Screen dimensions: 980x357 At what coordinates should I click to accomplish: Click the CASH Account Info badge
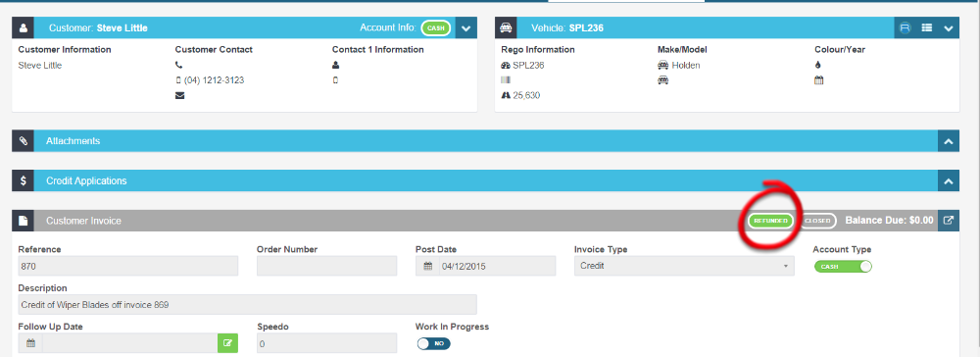click(x=436, y=28)
